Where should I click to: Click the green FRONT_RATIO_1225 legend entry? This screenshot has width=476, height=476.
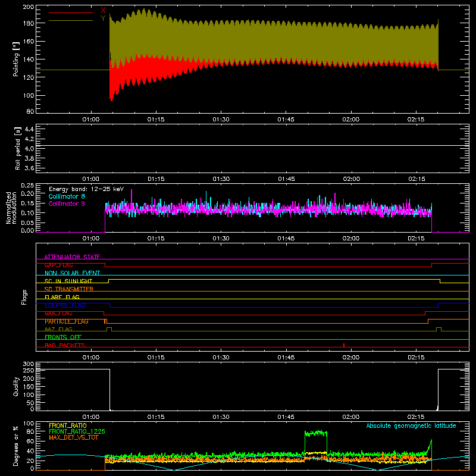pyautogui.click(x=77, y=431)
